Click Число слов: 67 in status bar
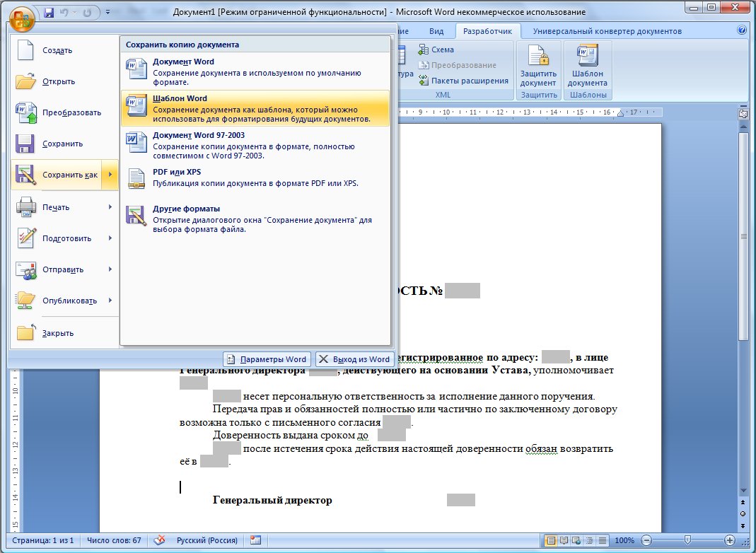Screen dimensions: 756x553 [x=114, y=540]
